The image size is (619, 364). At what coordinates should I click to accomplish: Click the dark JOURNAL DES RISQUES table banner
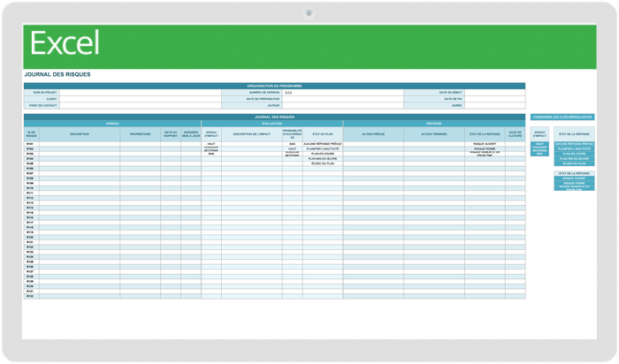point(274,118)
